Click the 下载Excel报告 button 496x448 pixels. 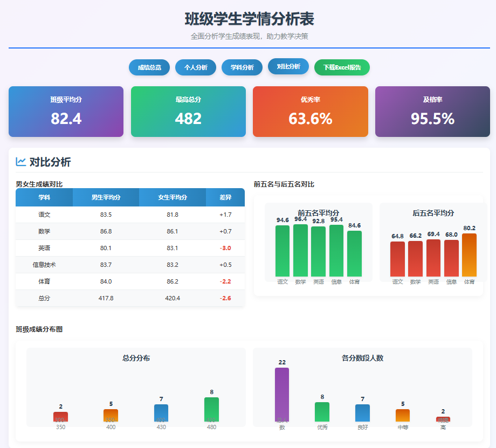pos(341,67)
